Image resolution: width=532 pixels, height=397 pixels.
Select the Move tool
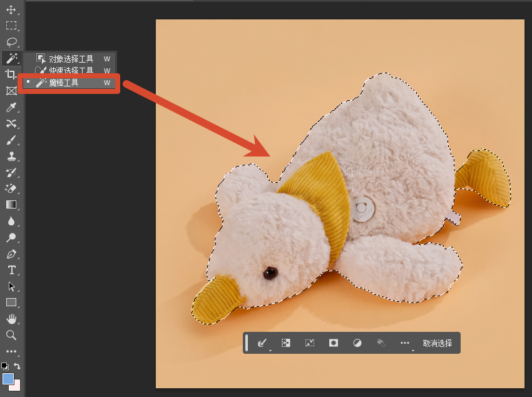pyautogui.click(x=11, y=9)
